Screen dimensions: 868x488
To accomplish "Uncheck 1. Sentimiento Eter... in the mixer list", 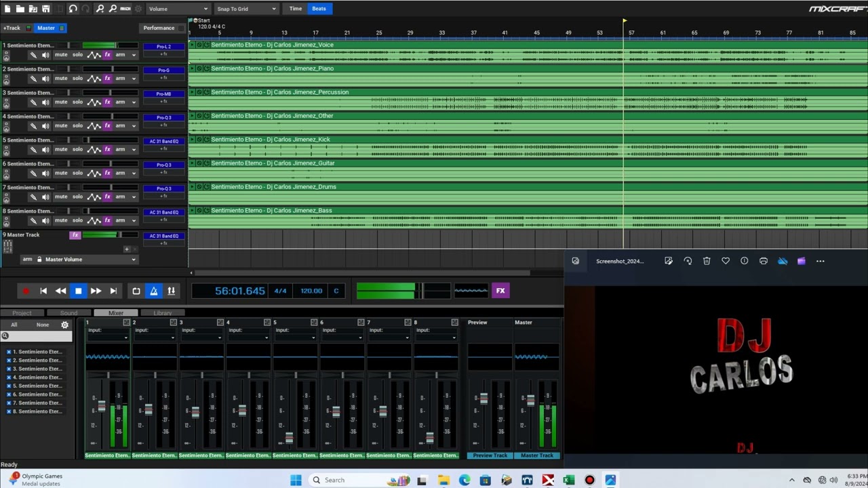I will (x=9, y=352).
